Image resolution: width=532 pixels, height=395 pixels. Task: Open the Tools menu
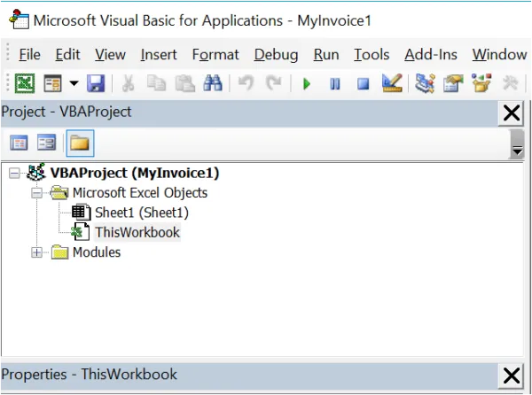(372, 55)
